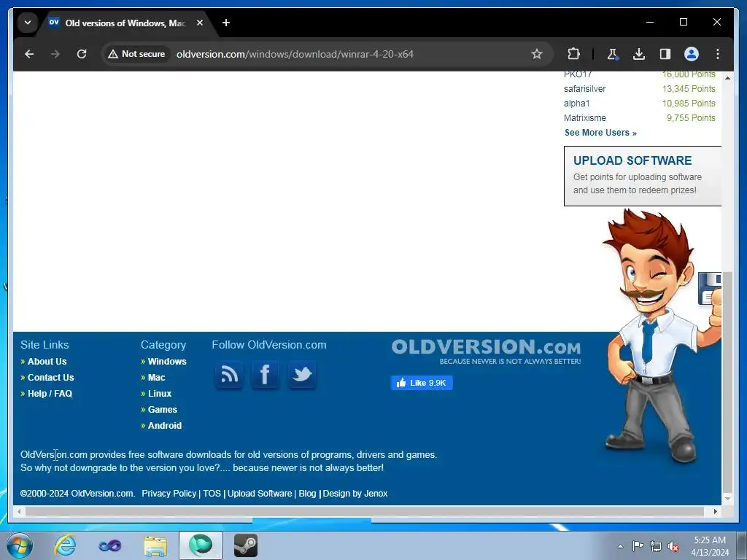Toggle the browser side panel
The width and height of the screenshot is (747, 560).
(x=665, y=54)
